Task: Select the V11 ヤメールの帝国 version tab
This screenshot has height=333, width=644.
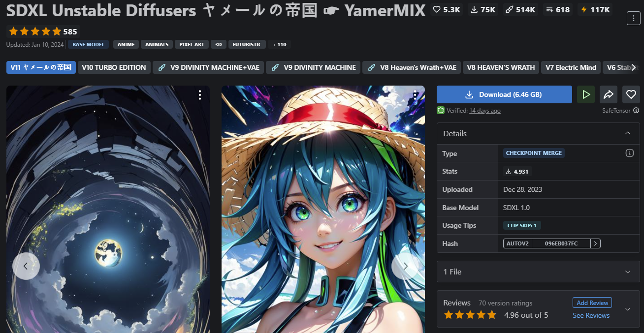Action: tap(41, 67)
